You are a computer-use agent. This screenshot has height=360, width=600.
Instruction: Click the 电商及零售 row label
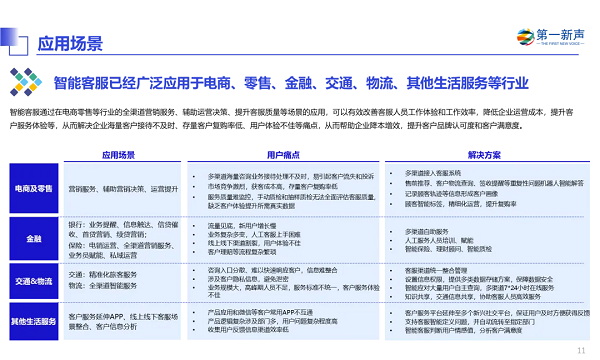(34, 188)
